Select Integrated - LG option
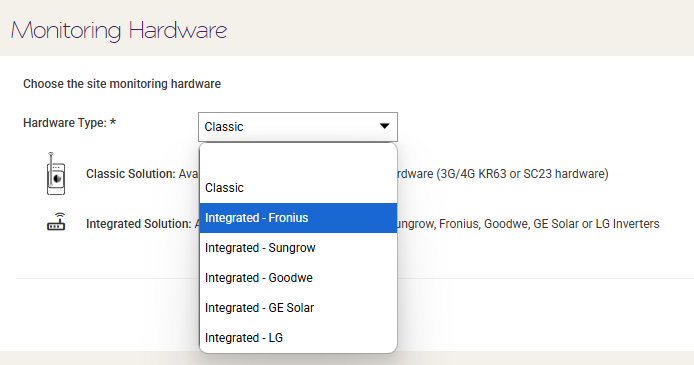Image resolution: width=694 pixels, height=365 pixels. (x=298, y=338)
